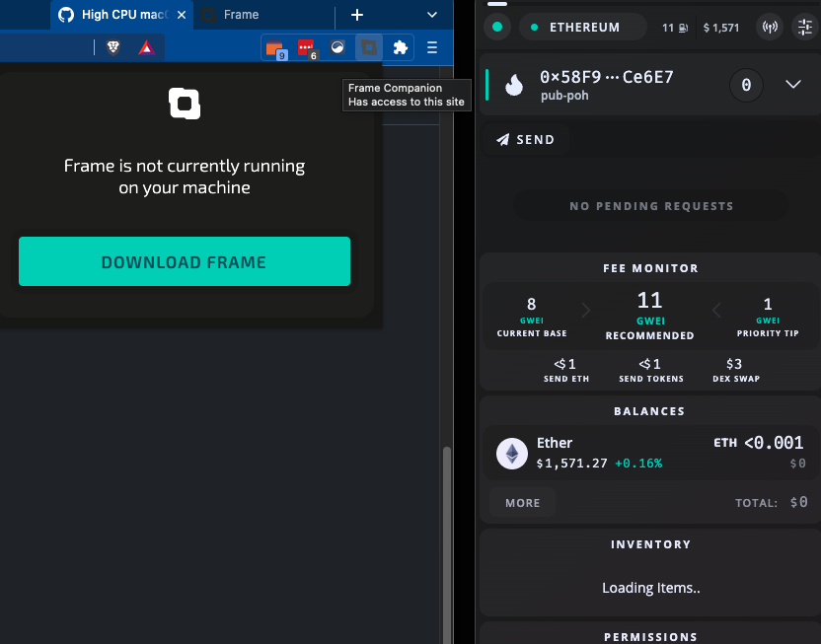Open the broadcast antenna icon in Frame
Viewport: 821px width, 644px height.
click(770, 27)
